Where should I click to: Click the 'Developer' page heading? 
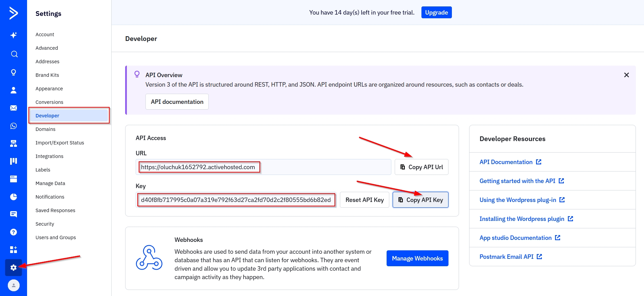[141, 39]
